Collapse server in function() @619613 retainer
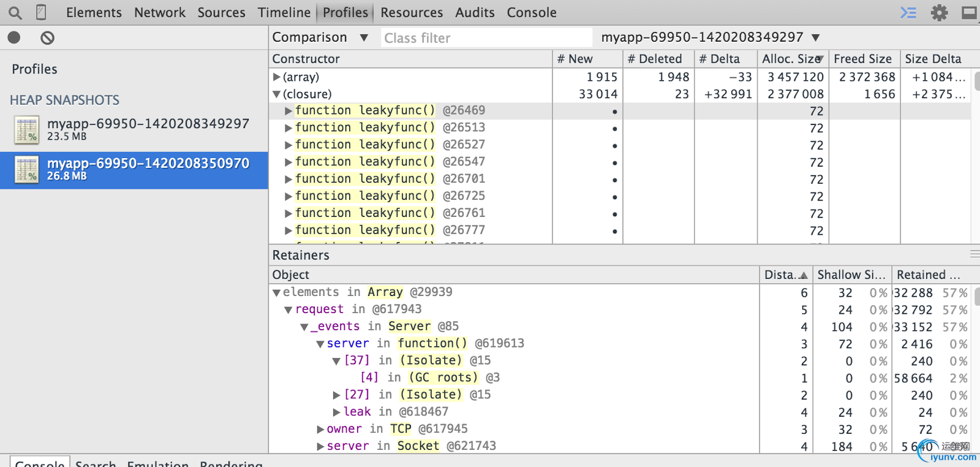 pyautogui.click(x=320, y=344)
